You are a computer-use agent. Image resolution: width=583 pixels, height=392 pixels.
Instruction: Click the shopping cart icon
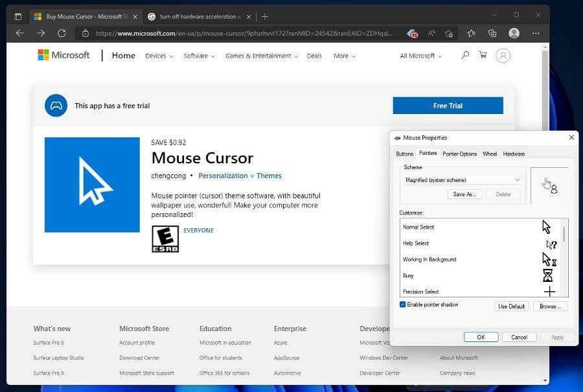click(483, 56)
